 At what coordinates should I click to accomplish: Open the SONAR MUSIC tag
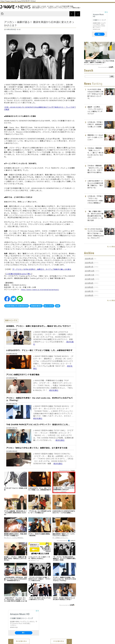tap(36, 306)
